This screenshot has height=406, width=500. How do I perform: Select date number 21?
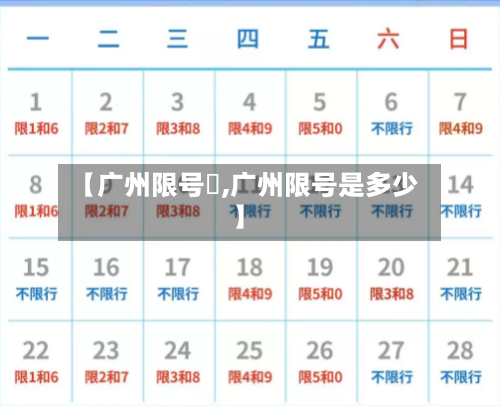point(460,267)
